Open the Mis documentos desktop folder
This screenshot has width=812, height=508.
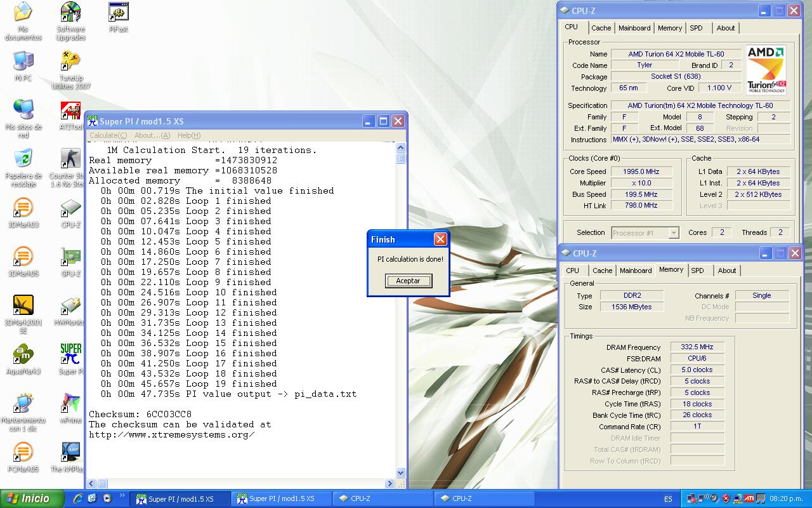tap(23, 20)
